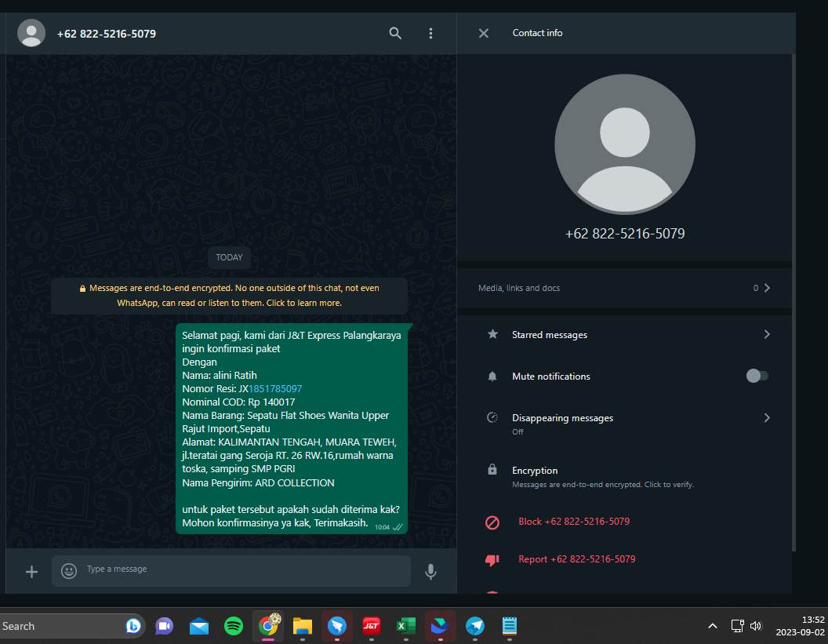The width and height of the screenshot is (828, 644).
Task: Expand Starred messages chevron
Action: click(767, 334)
